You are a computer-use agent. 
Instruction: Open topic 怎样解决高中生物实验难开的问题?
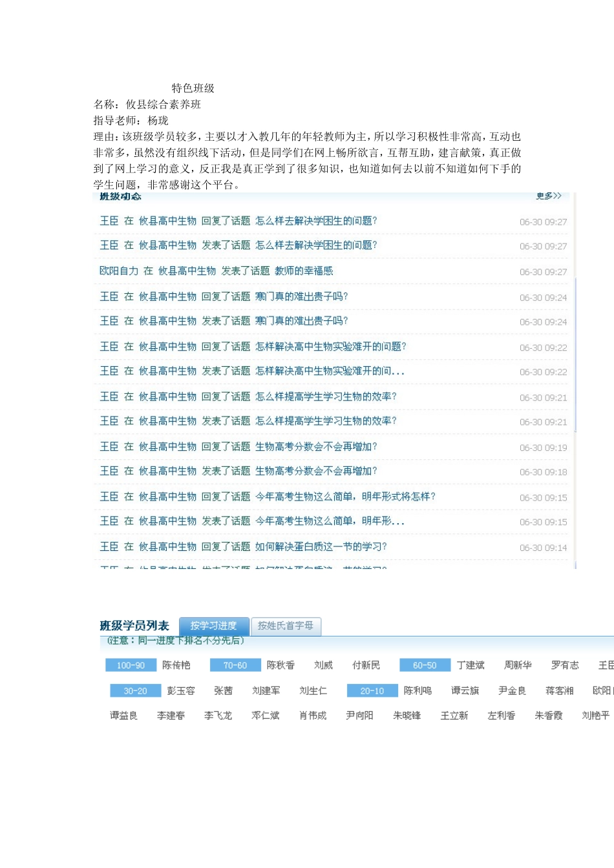point(330,347)
